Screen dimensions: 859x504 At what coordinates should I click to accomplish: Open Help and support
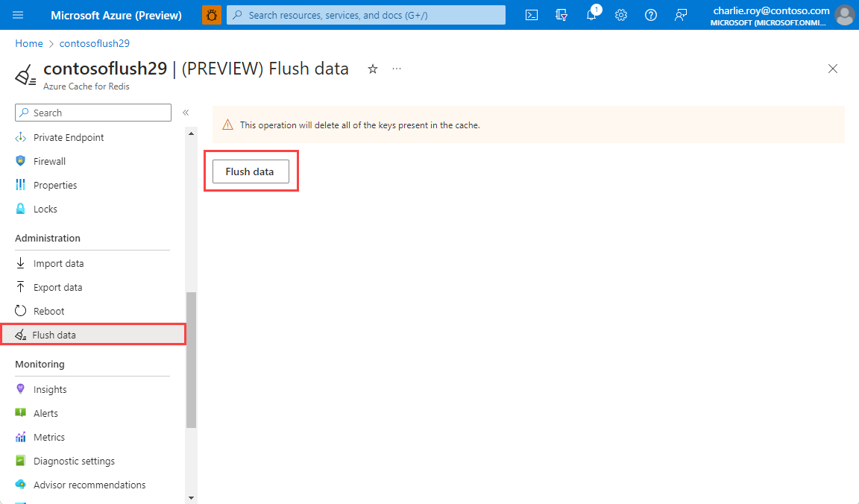650,14
